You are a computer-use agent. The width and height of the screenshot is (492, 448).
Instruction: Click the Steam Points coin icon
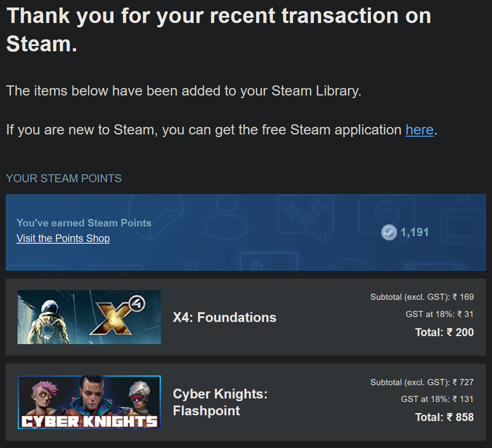tap(389, 233)
